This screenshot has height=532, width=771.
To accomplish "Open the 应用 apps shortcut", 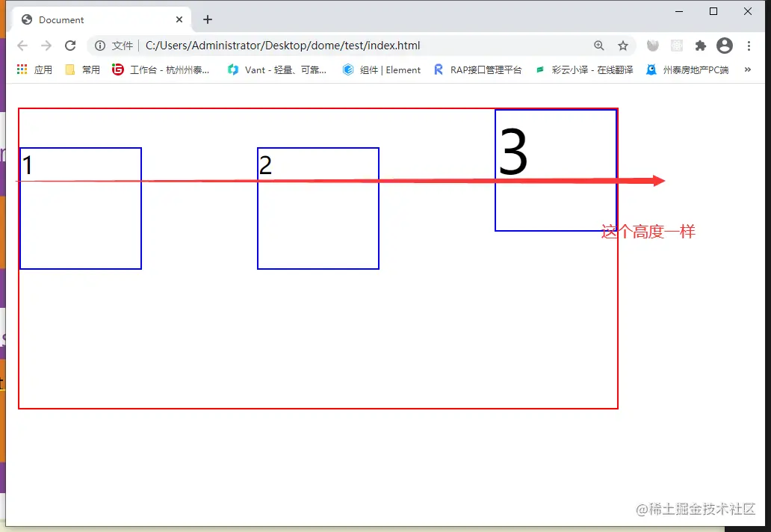I will point(34,69).
